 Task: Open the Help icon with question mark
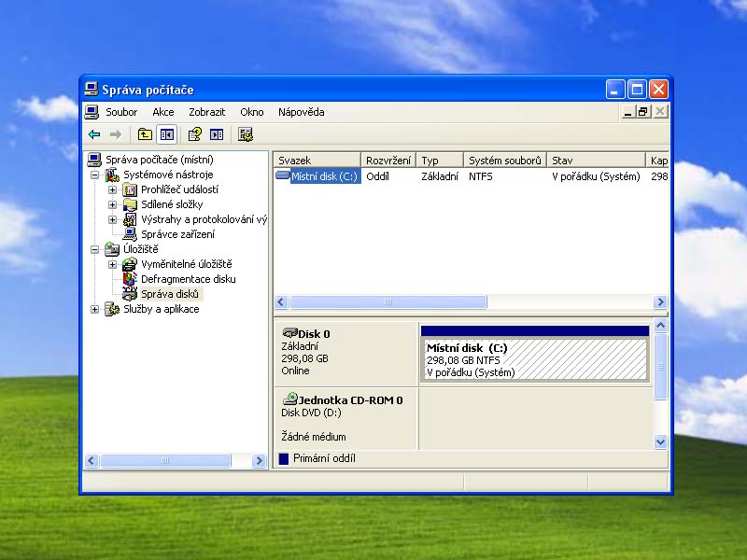click(195, 134)
